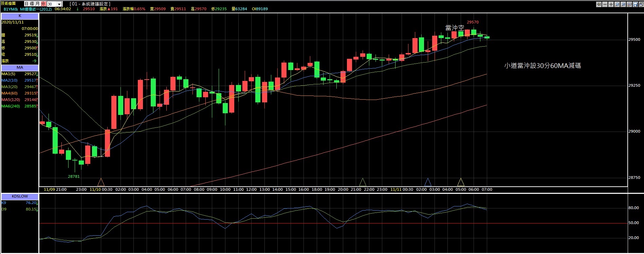
Task: Click the 11/09 21:00 time axis label
Action: 55,189
